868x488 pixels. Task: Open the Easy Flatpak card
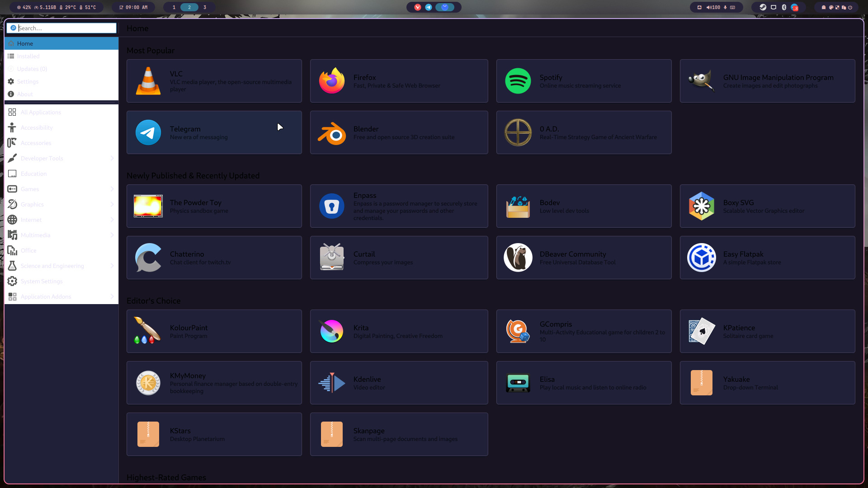(767, 258)
